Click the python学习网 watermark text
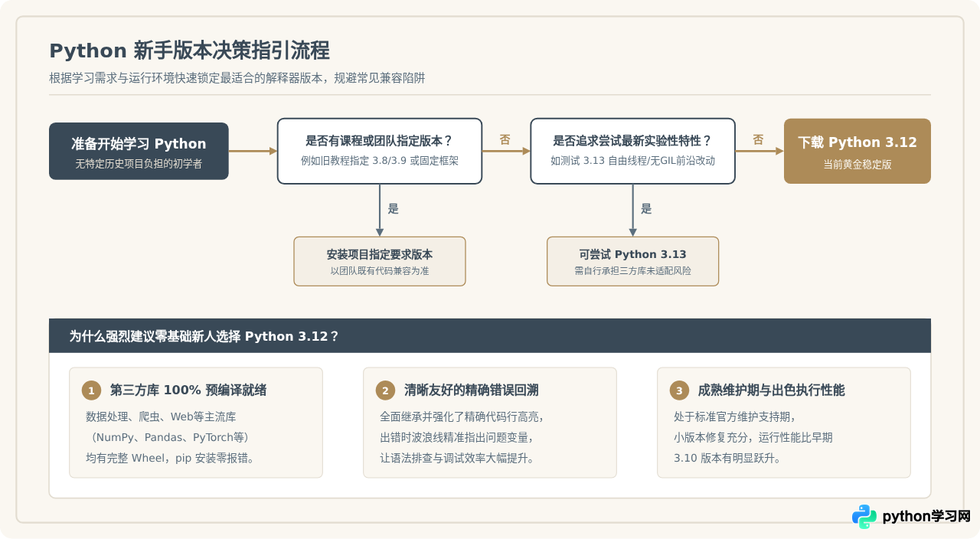Viewport: 980px width, 539px height. pyautogui.click(x=926, y=517)
